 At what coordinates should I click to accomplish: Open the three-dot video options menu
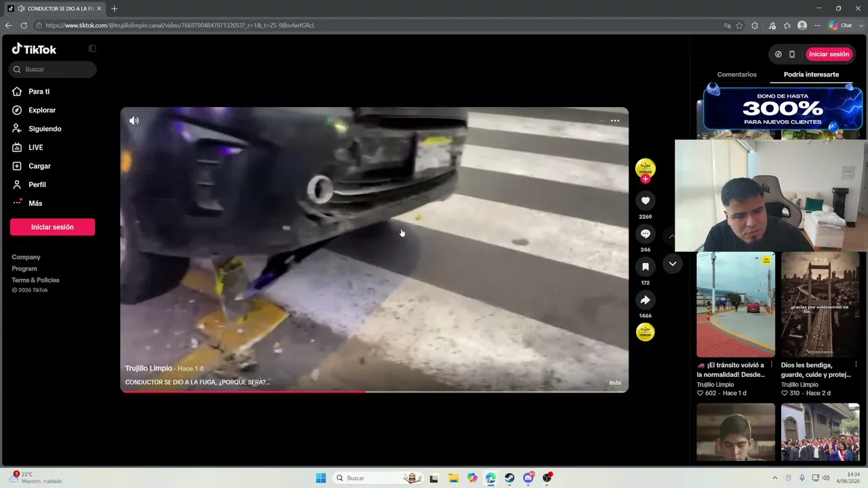615,121
